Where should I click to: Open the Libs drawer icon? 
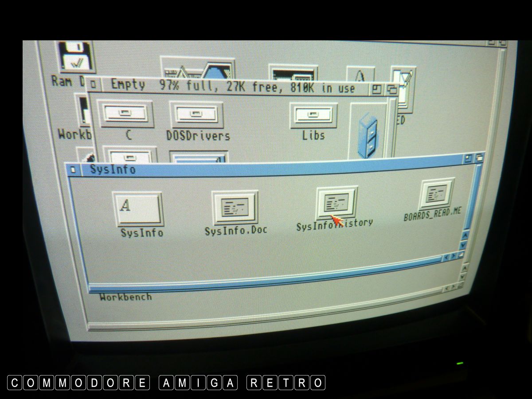(314, 115)
